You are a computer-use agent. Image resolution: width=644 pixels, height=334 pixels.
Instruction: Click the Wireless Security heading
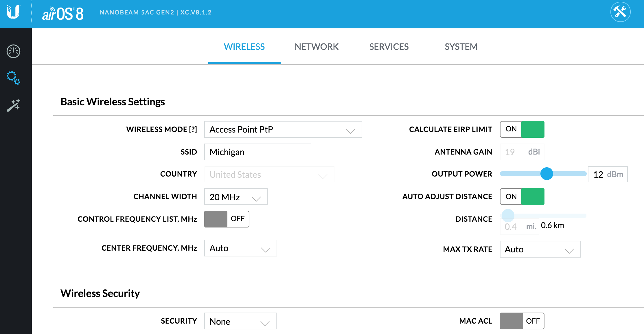pyautogui.click(x=100, y=293)
